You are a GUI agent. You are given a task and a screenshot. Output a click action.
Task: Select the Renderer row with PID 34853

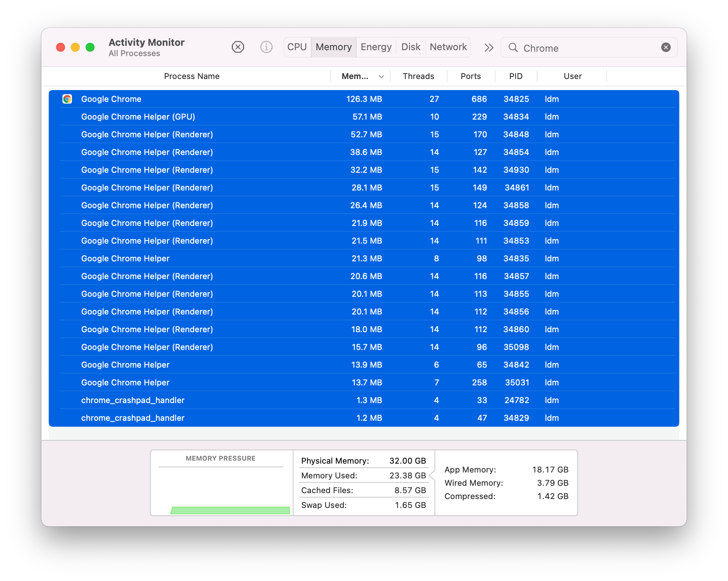tap(364, 241)
